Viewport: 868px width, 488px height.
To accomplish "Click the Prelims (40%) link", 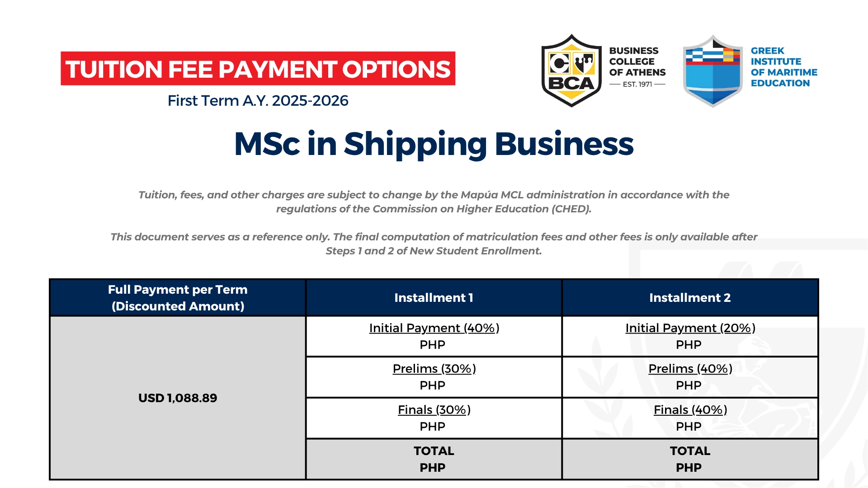I will [x=690, y=369].
